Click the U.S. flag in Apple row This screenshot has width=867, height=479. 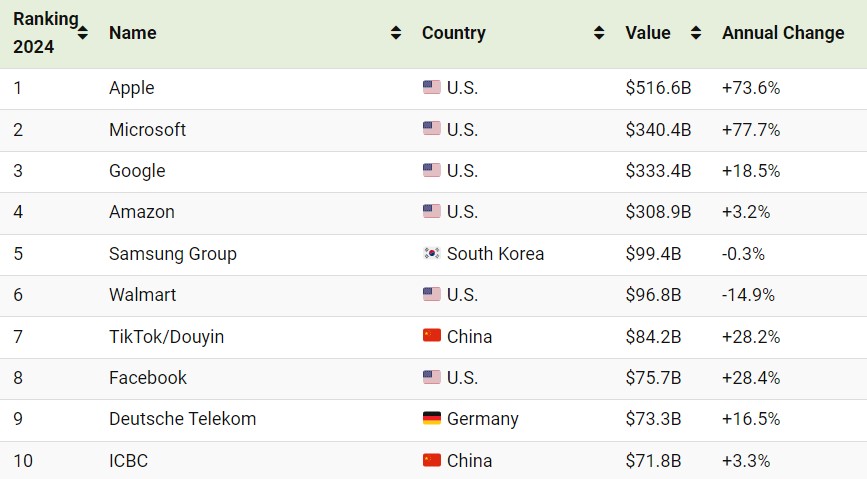(x=431, y=87)
